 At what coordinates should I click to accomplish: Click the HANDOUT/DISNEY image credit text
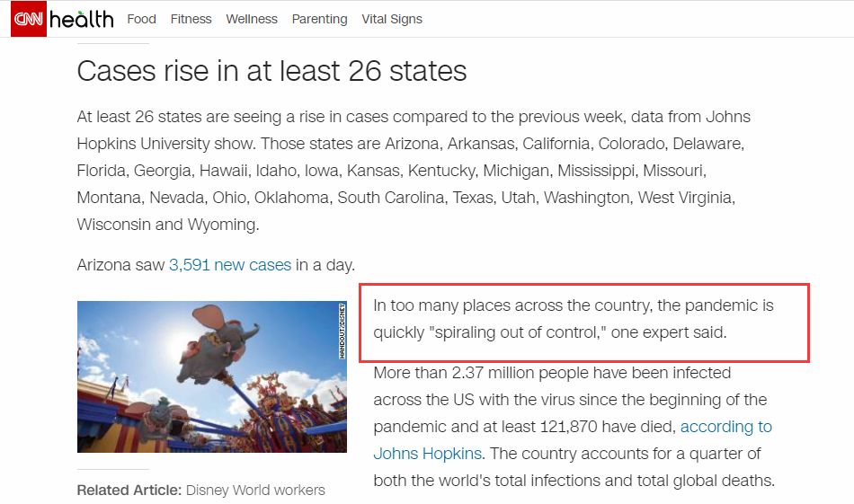pyautogui.click(x=342, y=332)
